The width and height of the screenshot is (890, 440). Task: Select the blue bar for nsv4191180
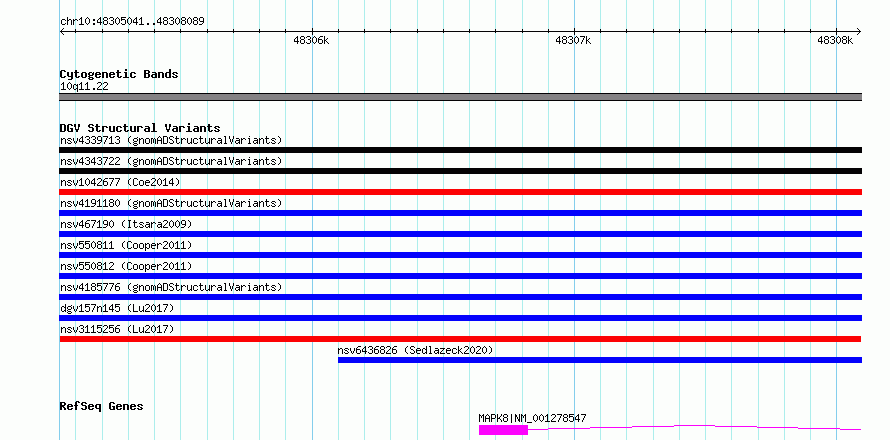[x=461, y=213]
